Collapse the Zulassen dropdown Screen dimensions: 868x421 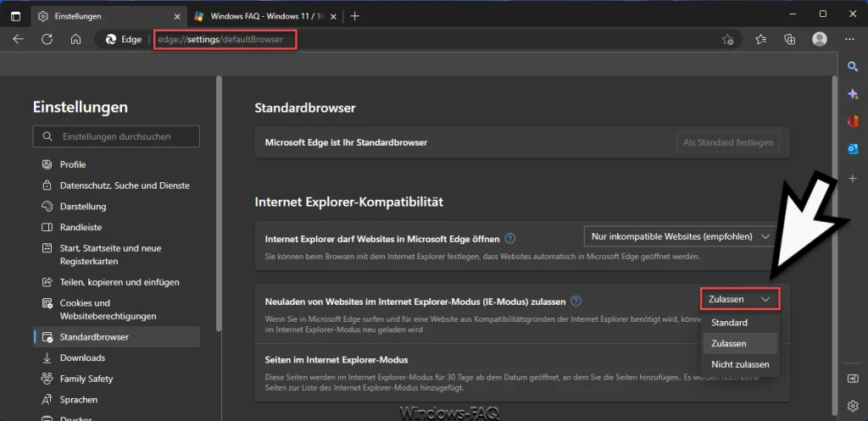(x=740, y=299)
